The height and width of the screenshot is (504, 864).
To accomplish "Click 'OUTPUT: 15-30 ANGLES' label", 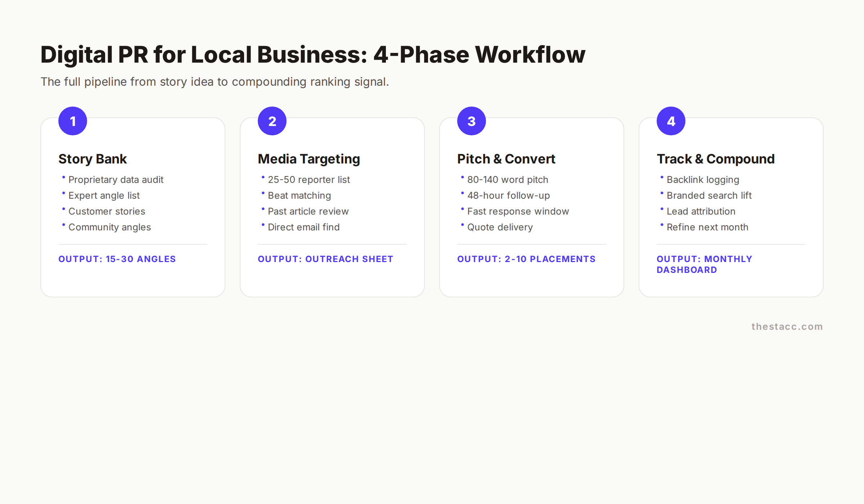I will 117,259.
